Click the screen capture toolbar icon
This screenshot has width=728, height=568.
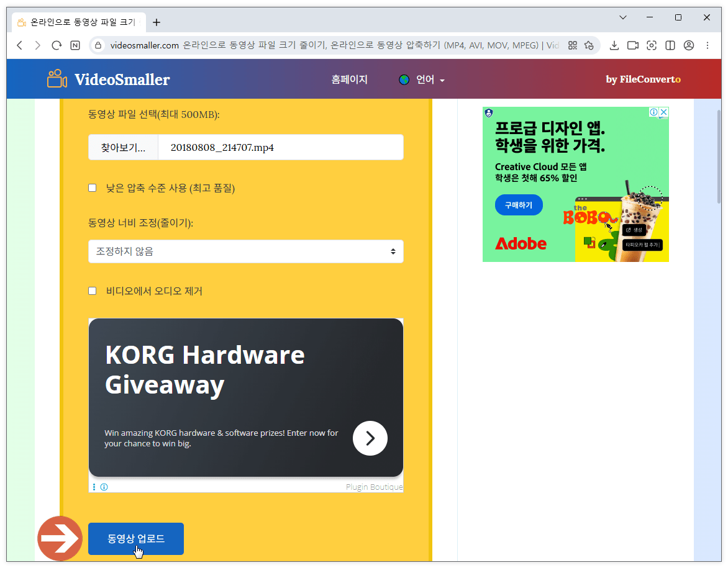point(652,45)
